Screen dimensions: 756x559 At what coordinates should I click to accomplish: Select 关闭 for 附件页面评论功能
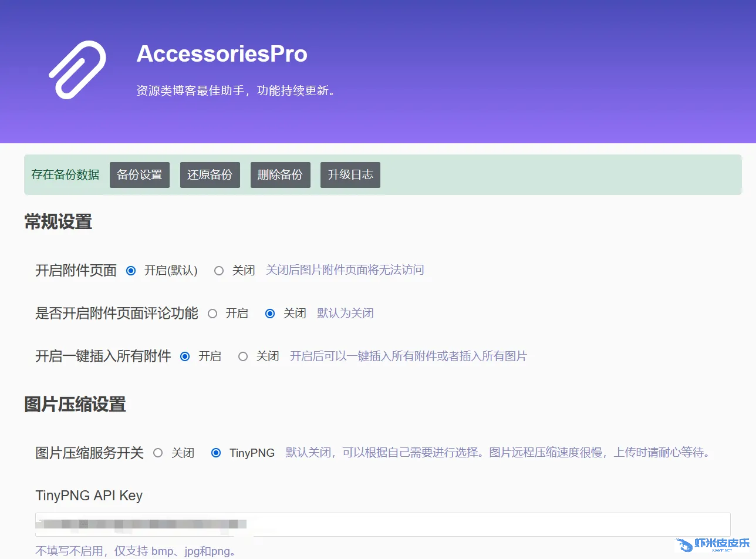pyautogui.click(x=270, y=314)
